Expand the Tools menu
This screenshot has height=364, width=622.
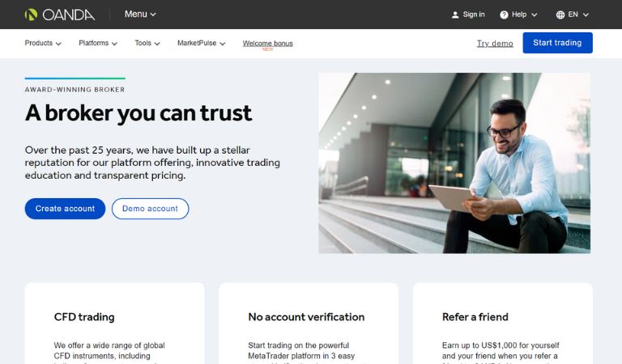pos(147,43)
